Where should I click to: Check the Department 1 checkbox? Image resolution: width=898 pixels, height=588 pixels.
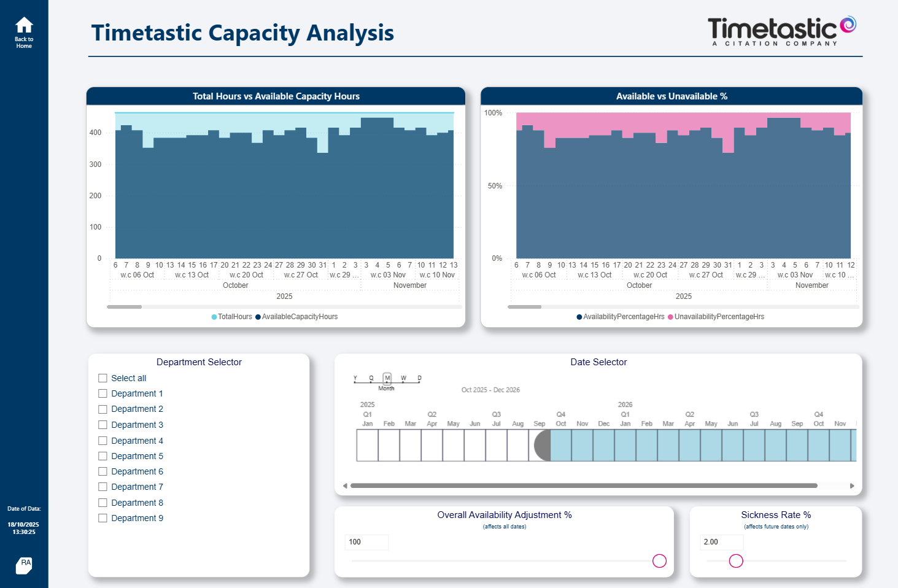(103, 393)
